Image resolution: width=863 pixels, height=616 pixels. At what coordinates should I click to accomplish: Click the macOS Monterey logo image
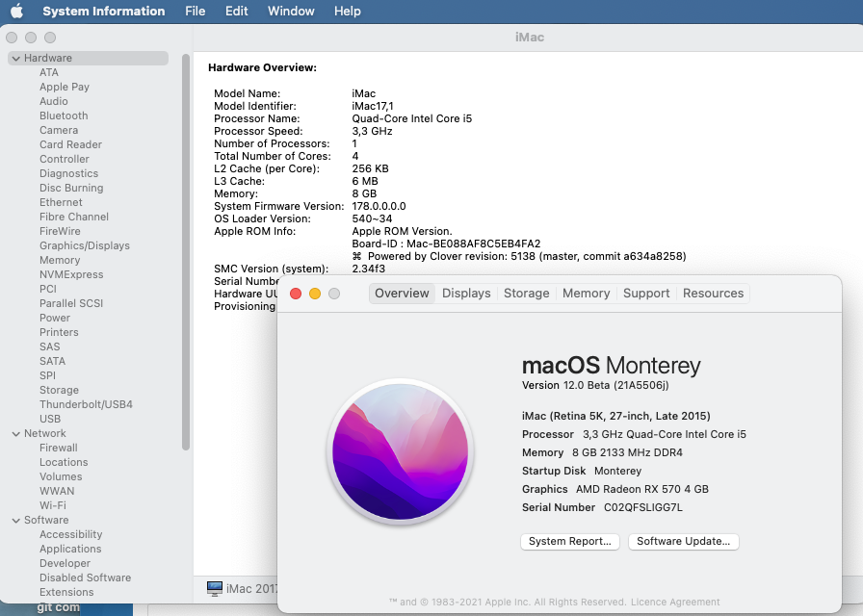click(400, 451)
